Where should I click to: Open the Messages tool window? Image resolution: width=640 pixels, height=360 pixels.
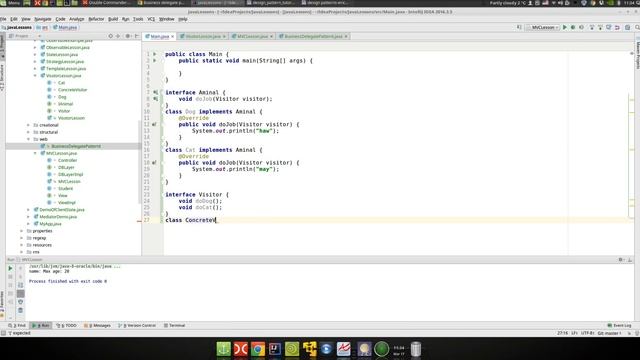click(97, 325)
